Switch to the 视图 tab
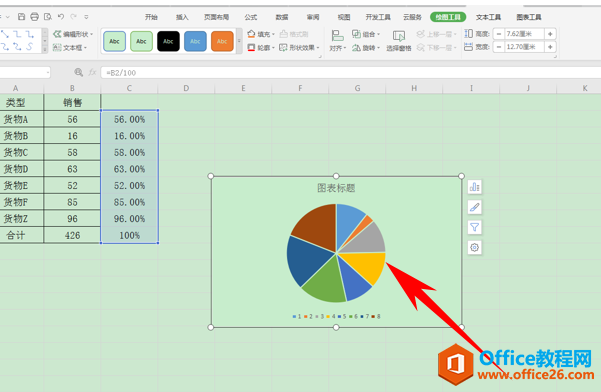The image size is (601, 392). coord(344,17)
